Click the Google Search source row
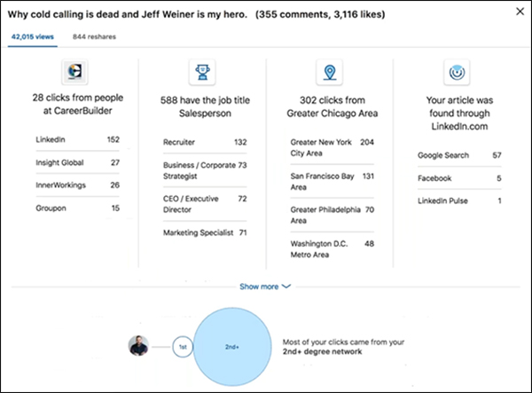This screenshot has height=393, width=532. (x=459, y=155)
